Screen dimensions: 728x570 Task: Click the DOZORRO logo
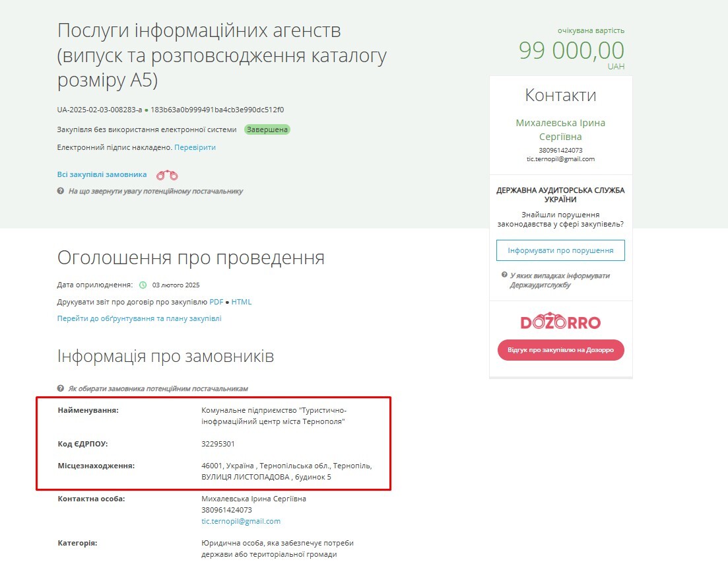click(560, 322)
